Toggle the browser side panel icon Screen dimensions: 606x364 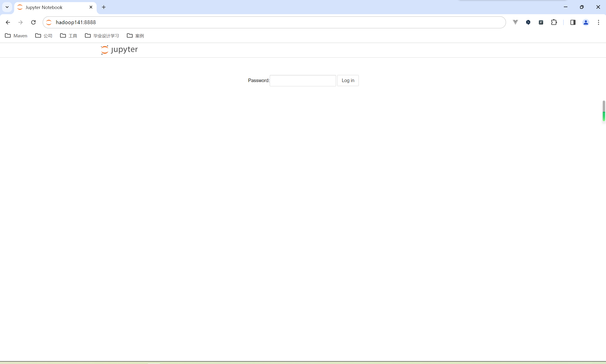573,22
